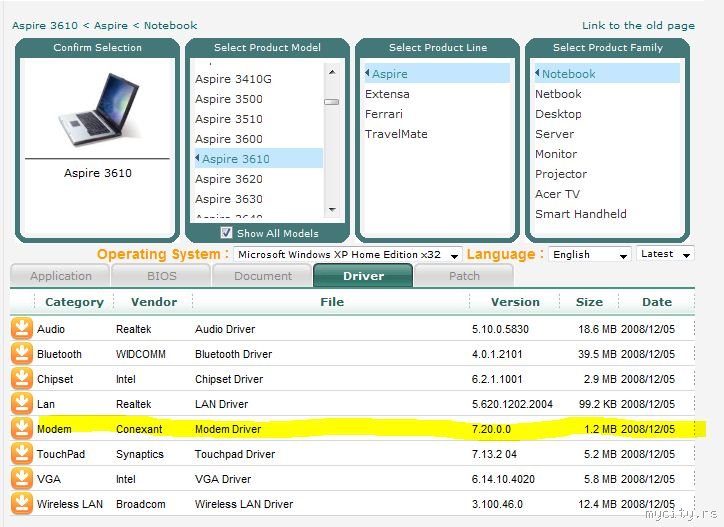Screen dimensions: 724x527
Task: Select Aspire 3600 model
Action: click(229, 139)
